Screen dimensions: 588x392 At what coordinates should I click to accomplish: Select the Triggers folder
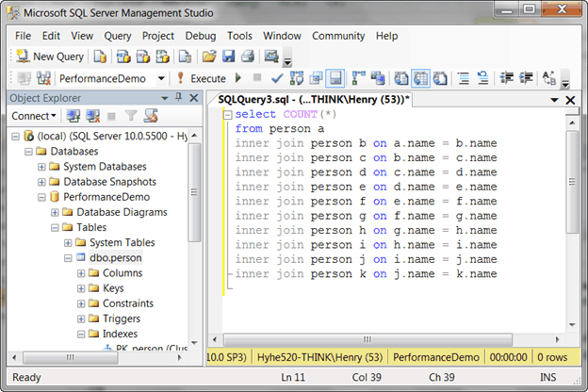[x=122, y=318]
